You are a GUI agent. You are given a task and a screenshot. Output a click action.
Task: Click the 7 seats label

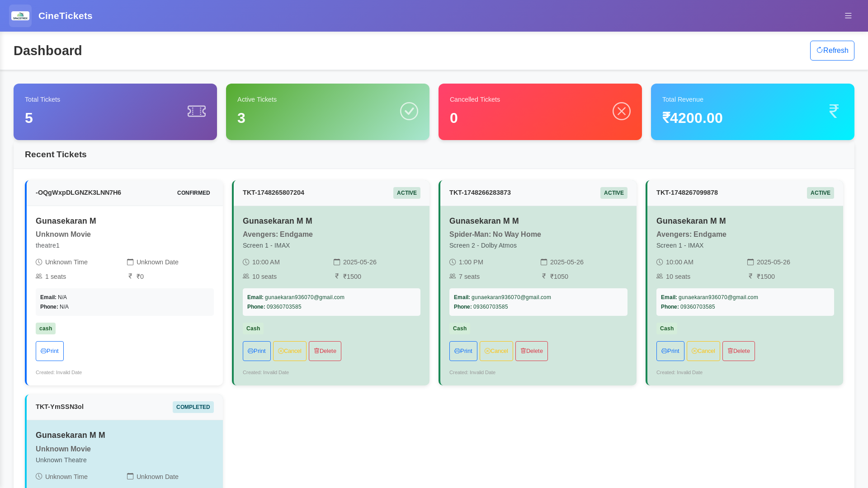coord(469,277)
